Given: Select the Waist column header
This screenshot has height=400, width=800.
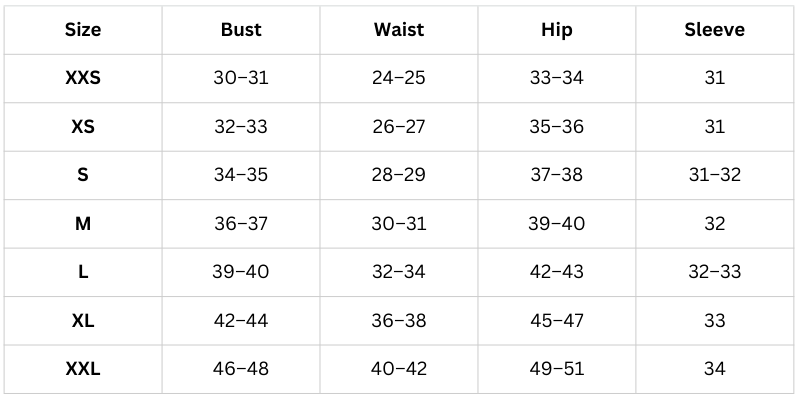Looking at the screenshot, I should pyautogui.click(x=399, y=30).
